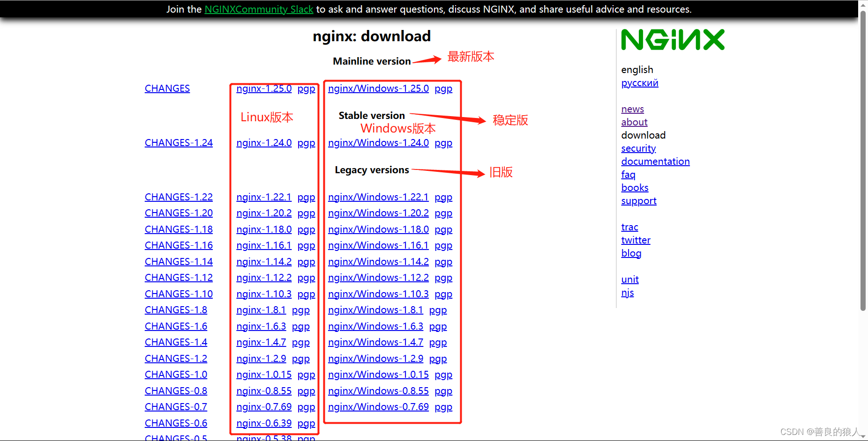868x441 pixels.
Task: Download nginx/Windows-1.4.7
Action: (x=375, y=342)
